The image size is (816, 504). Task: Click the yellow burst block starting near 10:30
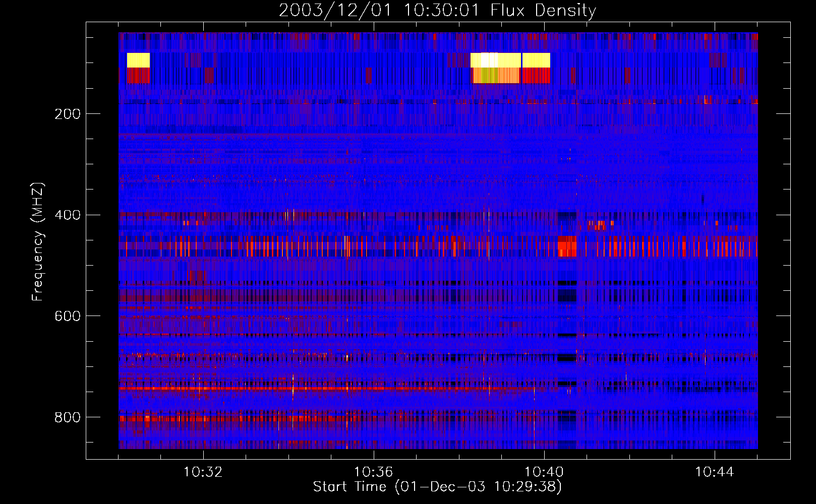click(x=138, y=60)
